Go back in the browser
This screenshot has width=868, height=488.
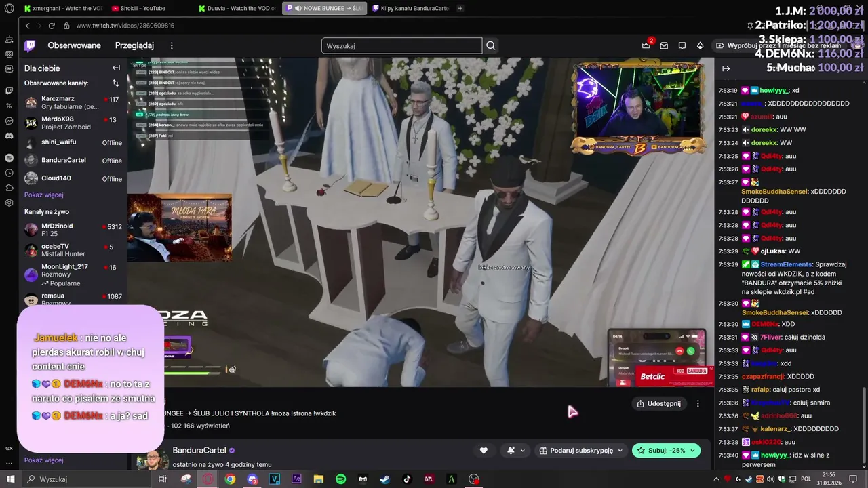[28, 26]
